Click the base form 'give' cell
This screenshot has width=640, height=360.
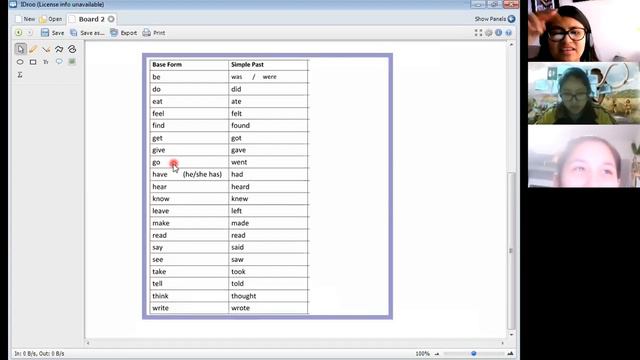[x=189, y=150]
